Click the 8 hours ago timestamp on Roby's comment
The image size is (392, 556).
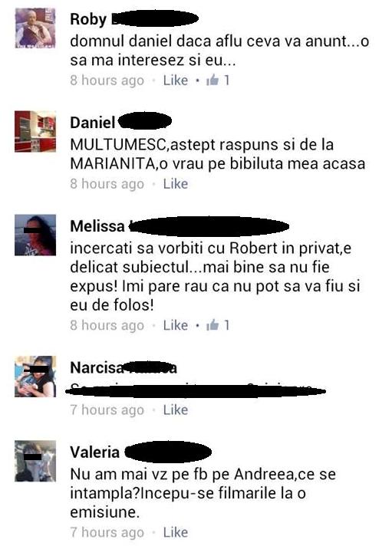(107, 81)
